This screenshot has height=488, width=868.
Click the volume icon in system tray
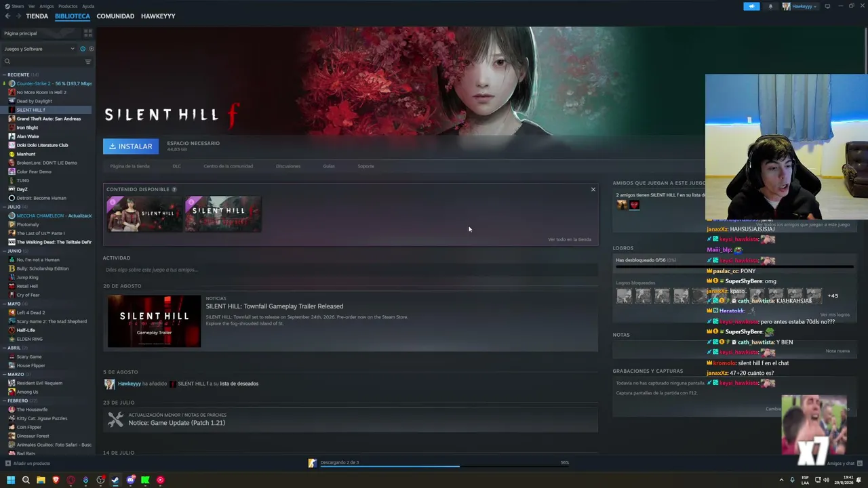826,480
